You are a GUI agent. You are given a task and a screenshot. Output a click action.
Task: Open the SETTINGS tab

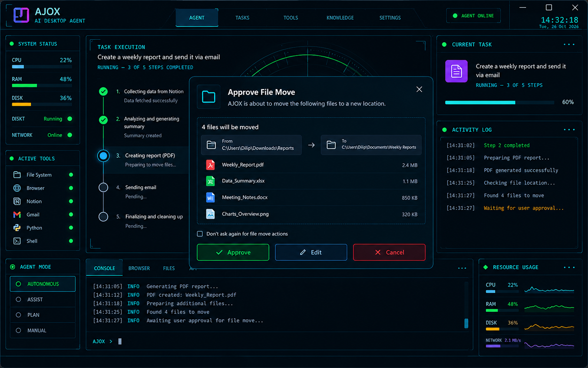(390, 18)
